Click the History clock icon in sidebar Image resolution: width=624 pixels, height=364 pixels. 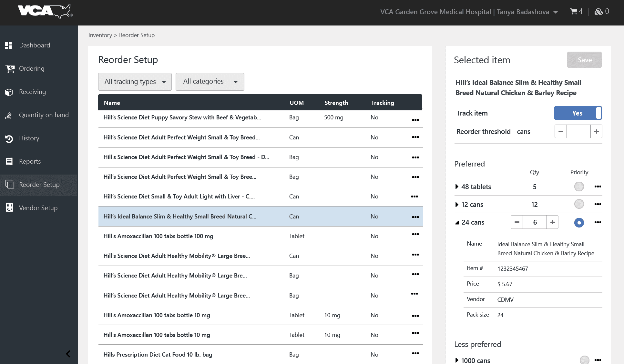[9, 139]
